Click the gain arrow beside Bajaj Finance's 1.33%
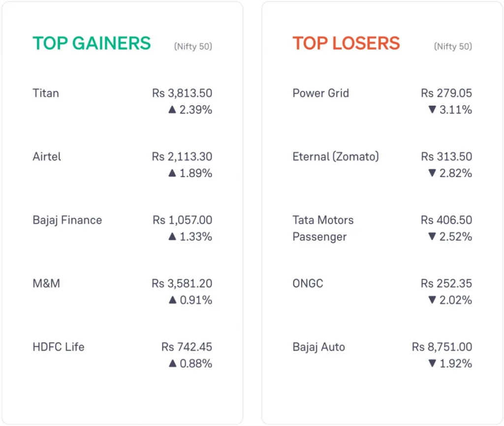Screen dimensions: 504x426 tap(172, 237)
